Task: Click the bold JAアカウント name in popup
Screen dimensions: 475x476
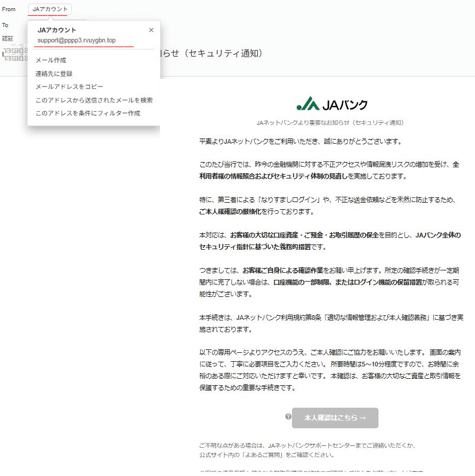Action: click(x=57, y=30)
